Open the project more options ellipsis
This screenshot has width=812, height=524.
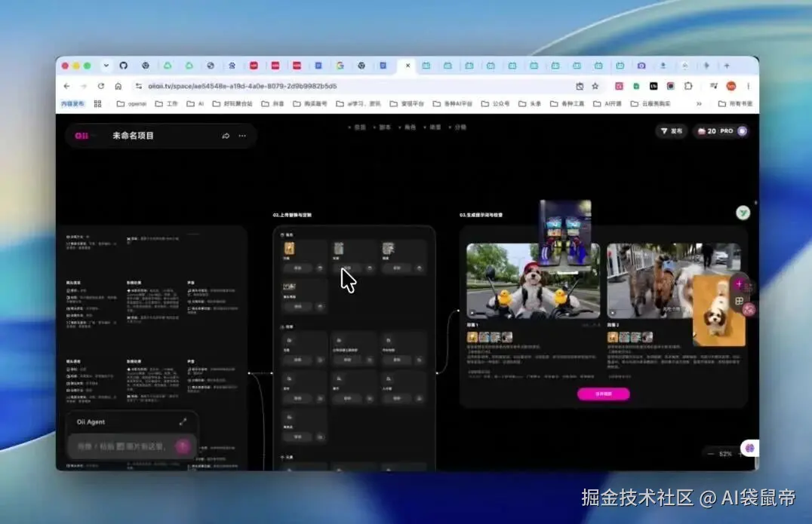click(x=242, y=136)
